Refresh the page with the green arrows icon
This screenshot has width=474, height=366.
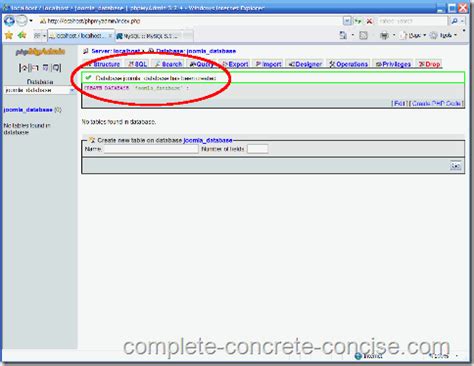[358, 21]
